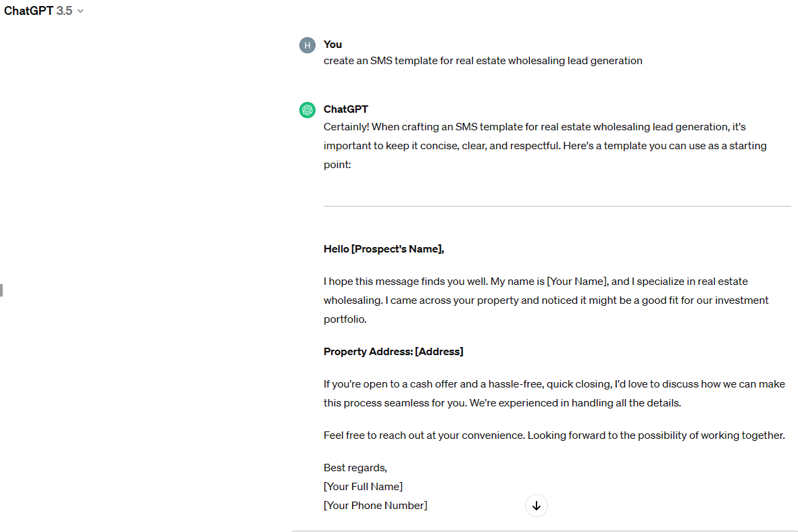Click the "[Your Phone Number]" placeholder text
The width and height of the screenshot is (798, 532).
tap(375, 506)
